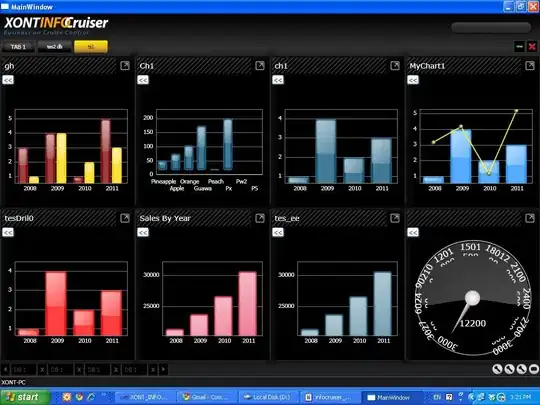
Task: Click the XONT-PC status bar text
Action: click(13, 382)
